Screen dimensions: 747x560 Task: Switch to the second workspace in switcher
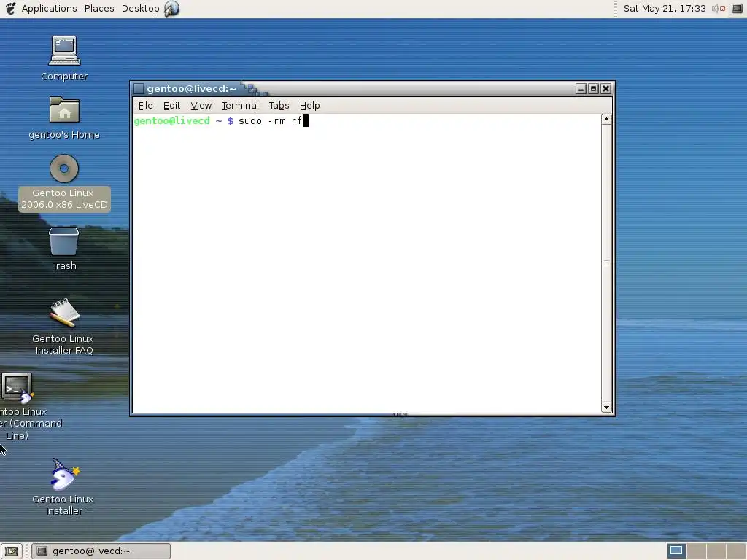[x=696, y=551]
